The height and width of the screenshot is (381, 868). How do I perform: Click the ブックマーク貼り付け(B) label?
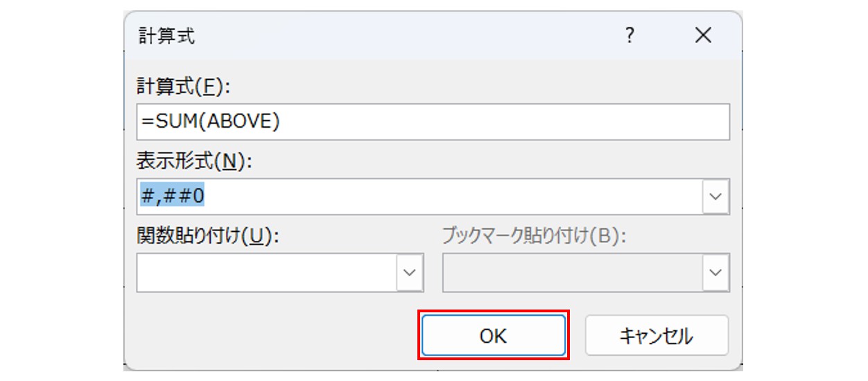coord(534,236)
